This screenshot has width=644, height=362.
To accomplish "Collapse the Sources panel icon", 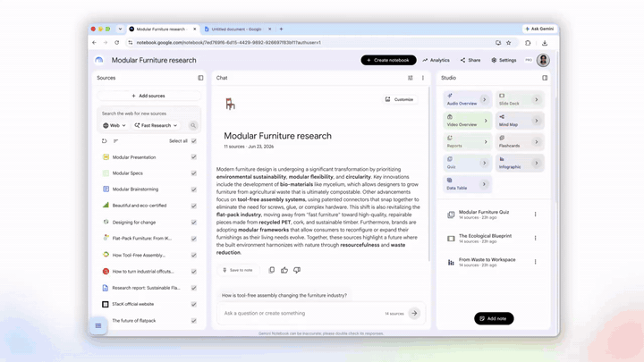I will coord(200,78).
